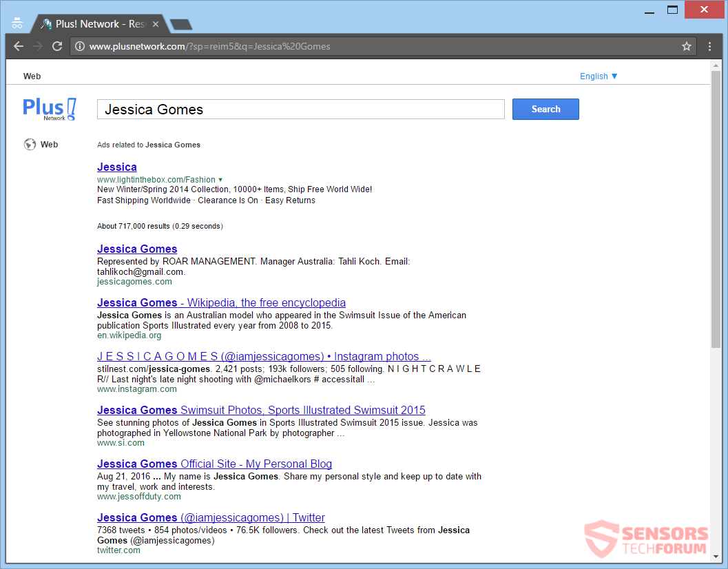Click the Ads related to Jessica Gomes label

click(149, 145)
